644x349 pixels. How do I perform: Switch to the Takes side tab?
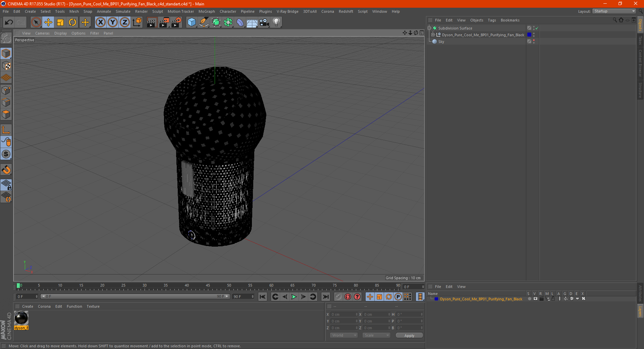click(x=640, y=41)
